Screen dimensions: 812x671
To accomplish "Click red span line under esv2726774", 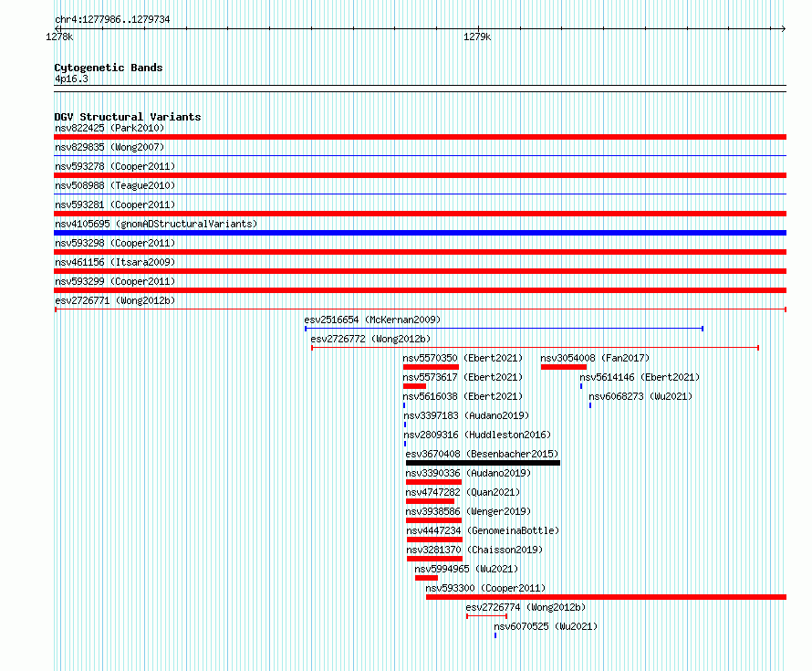I will (x=487, y=616).
